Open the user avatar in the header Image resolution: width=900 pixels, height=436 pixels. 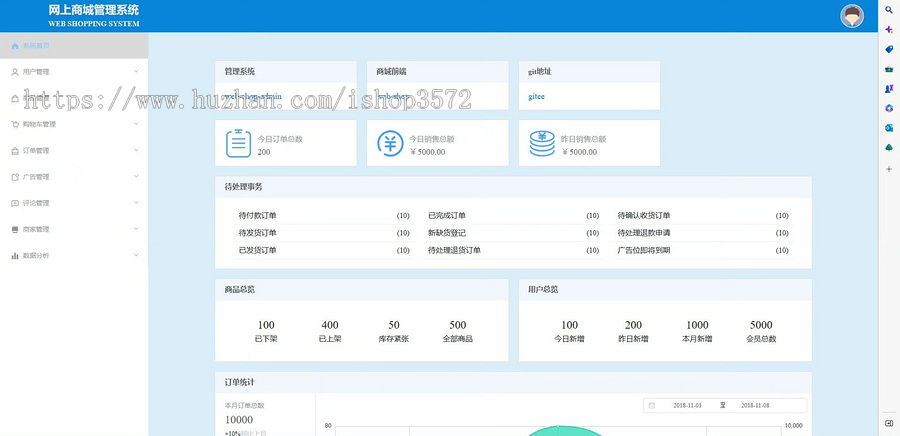click(x=852, y=16)
